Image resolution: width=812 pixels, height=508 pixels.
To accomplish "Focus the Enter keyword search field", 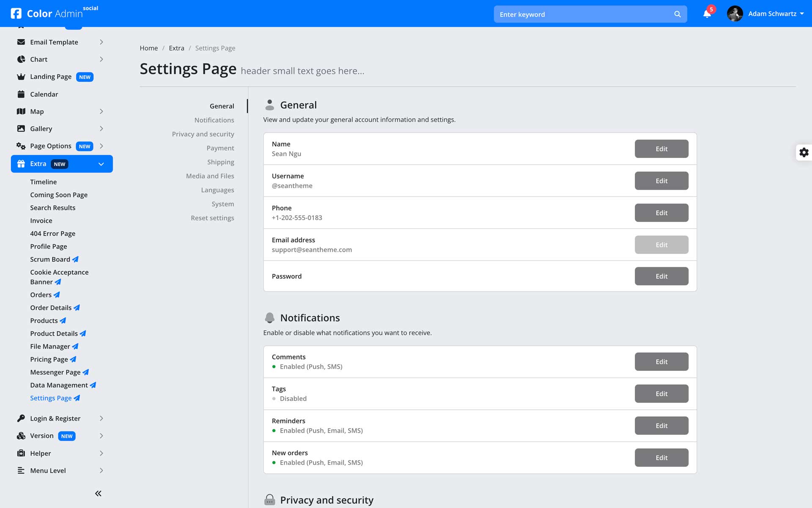I will pos(584,14).
